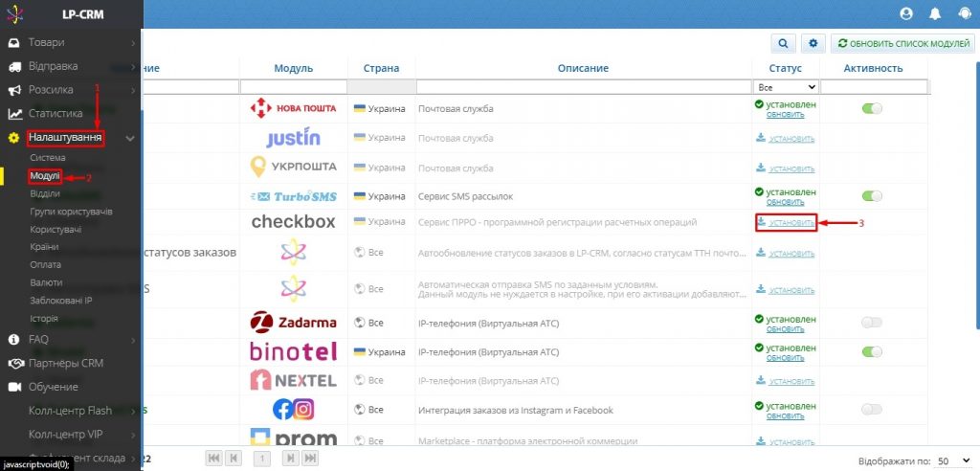Click the FAQ info icon

(x=13, y=340)
